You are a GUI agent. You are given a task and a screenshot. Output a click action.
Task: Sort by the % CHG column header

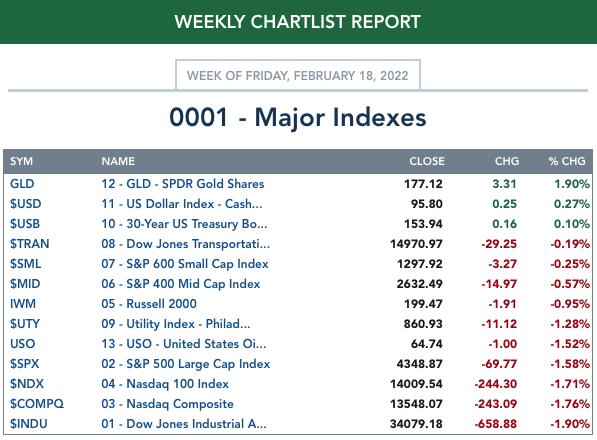[x=567, y=161]
